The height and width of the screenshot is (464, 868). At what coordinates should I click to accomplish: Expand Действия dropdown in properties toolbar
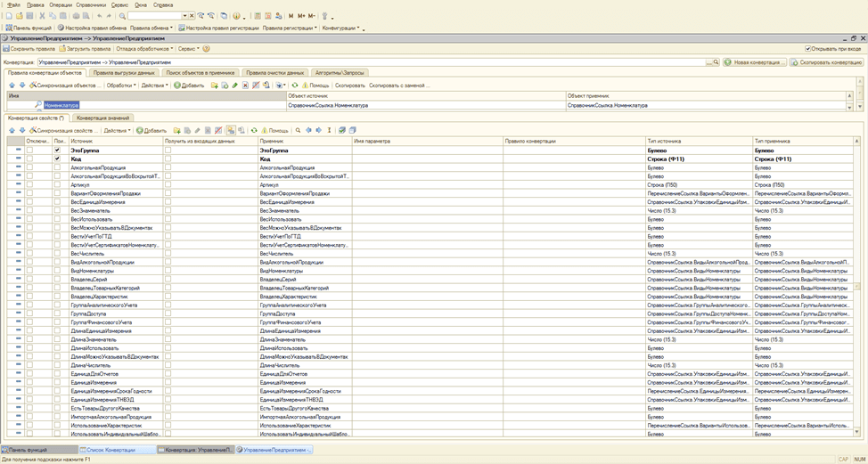(x=117, y=130)
